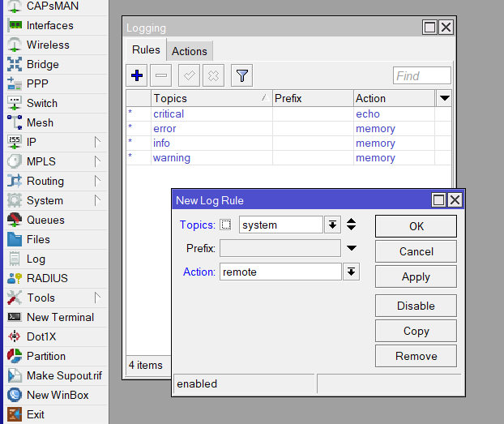Image resolution: width=504 pixels, height=424 pixels.
Task: Click the Apply button
Action: pos(416,276)
